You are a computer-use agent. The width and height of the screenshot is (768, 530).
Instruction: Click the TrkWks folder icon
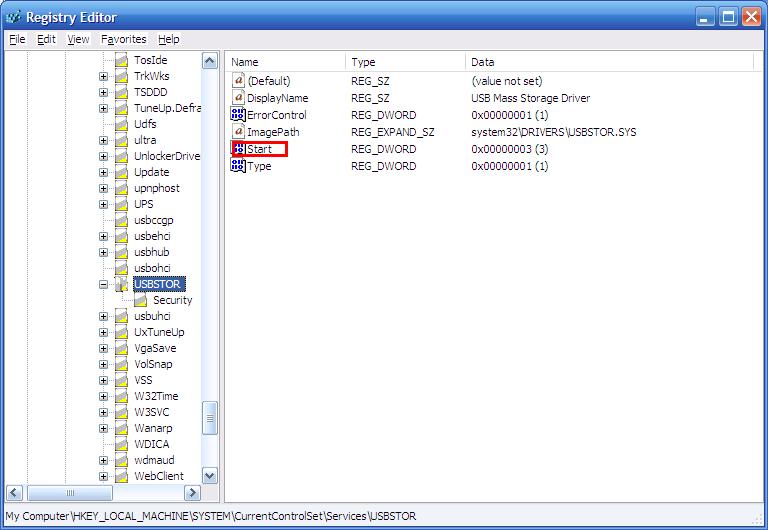121,76
